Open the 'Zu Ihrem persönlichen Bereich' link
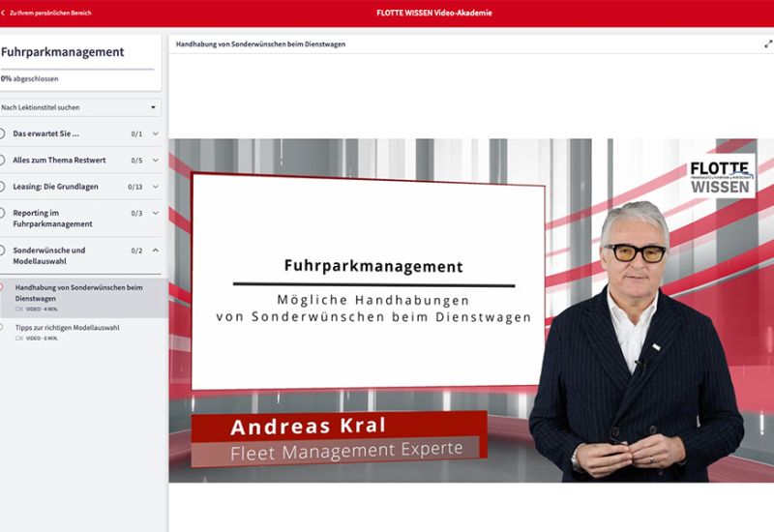The image size is (774, 532). click(50, 13)
